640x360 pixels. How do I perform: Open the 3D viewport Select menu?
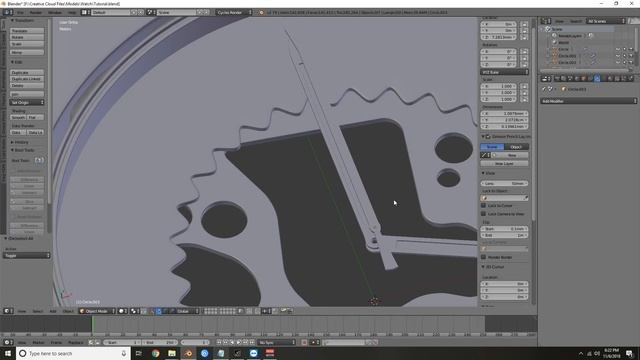click(x=38, y=311)
